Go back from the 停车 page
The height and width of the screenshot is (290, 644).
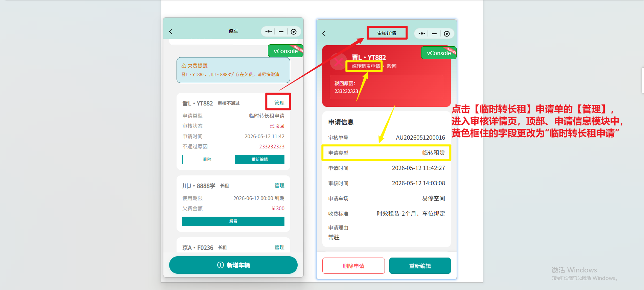[171, 31]
